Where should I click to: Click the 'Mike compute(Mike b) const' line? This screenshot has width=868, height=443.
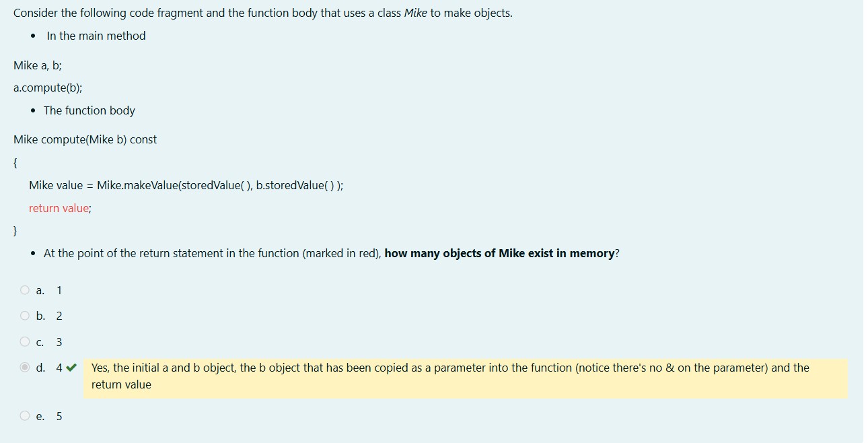(x=85, y=139)
